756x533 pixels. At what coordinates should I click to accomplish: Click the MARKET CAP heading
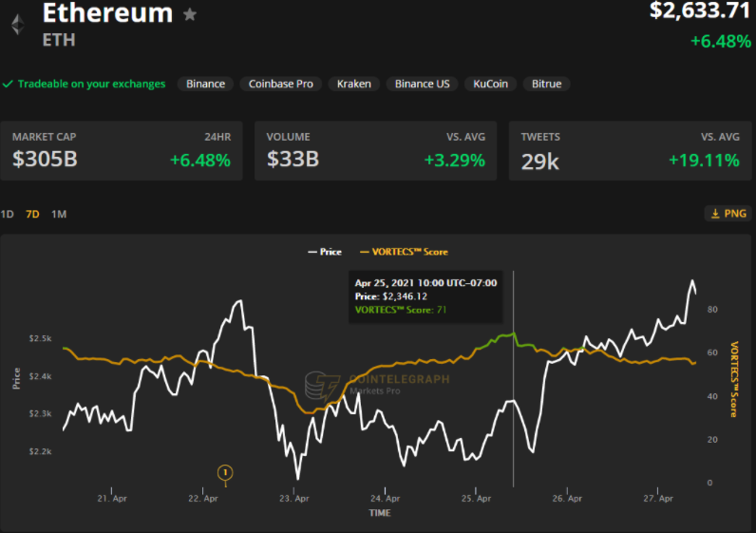[45, 137]
